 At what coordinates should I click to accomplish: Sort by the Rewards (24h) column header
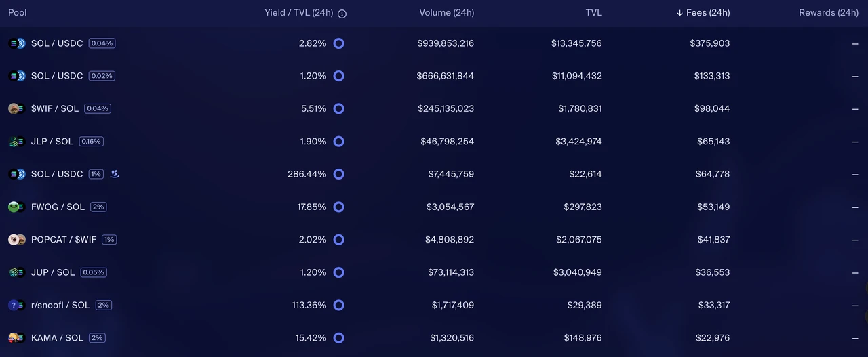pyautogui.click(x=828, y=13)
